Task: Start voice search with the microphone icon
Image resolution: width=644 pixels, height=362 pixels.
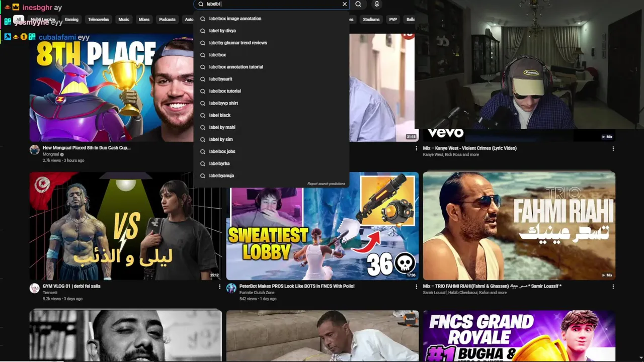Action: 377,4
